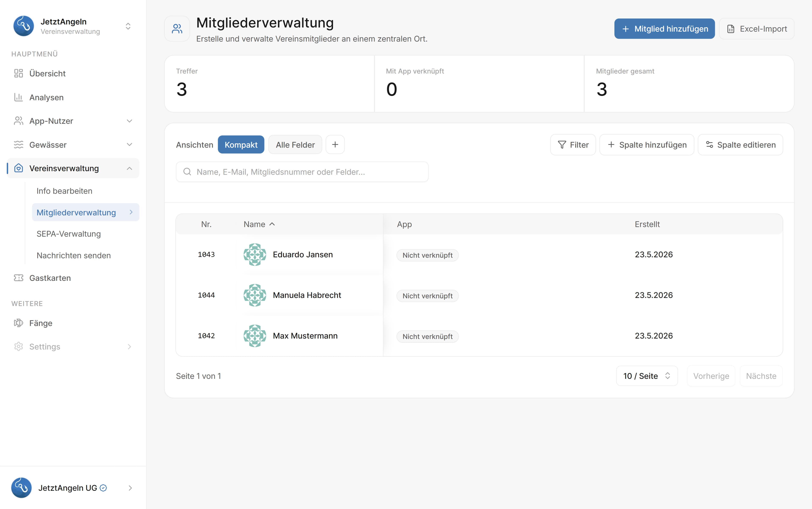Open Nachrichten senden
This screenshot has width=812, height=509.
pos(74,255)
